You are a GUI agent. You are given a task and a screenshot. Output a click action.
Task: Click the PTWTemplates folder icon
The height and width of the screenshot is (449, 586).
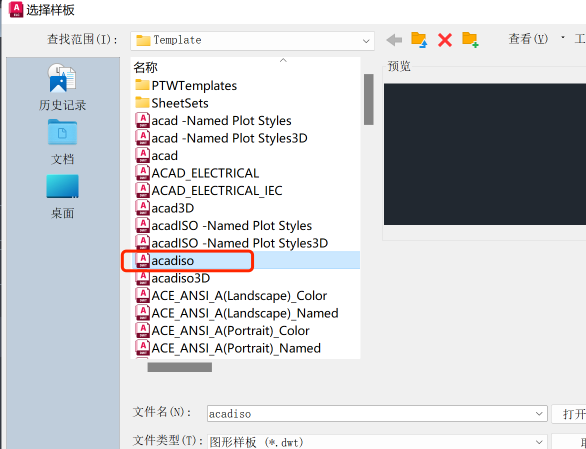point(142,85)
